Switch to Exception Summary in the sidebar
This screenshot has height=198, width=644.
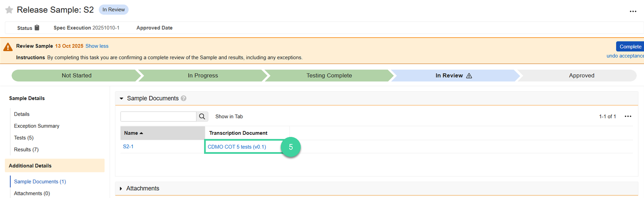click(x=36, y=126)
